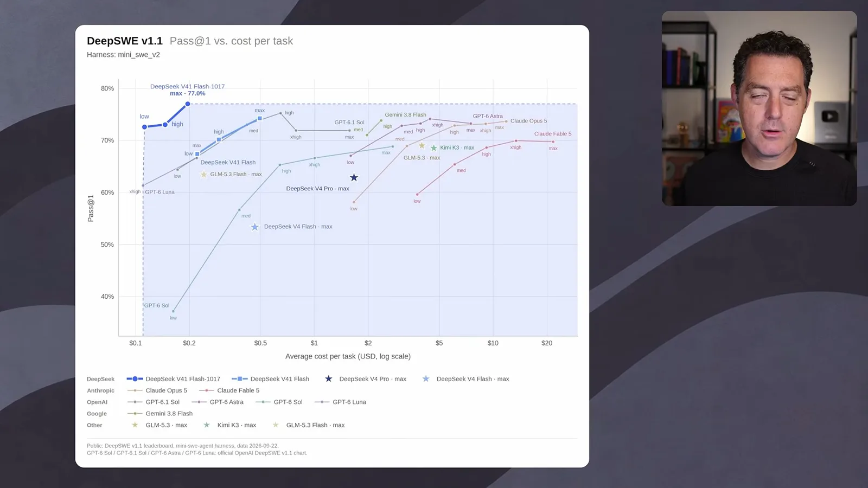This screenshot has height=488, width=868.
Task: Click the GPT-6 Luna legend marker
Action: point(322,402)
